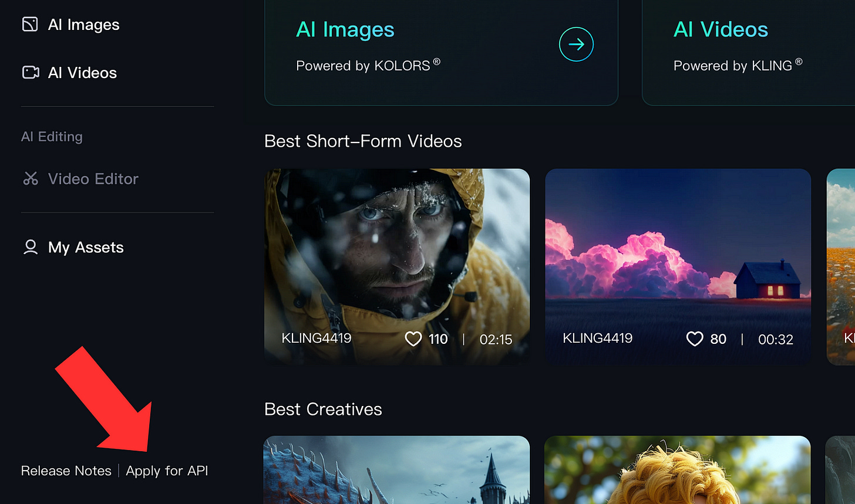The image size is (855, 504).
Task: Like the pink clouds cabin video with heart icon
Action: (695, 339)
